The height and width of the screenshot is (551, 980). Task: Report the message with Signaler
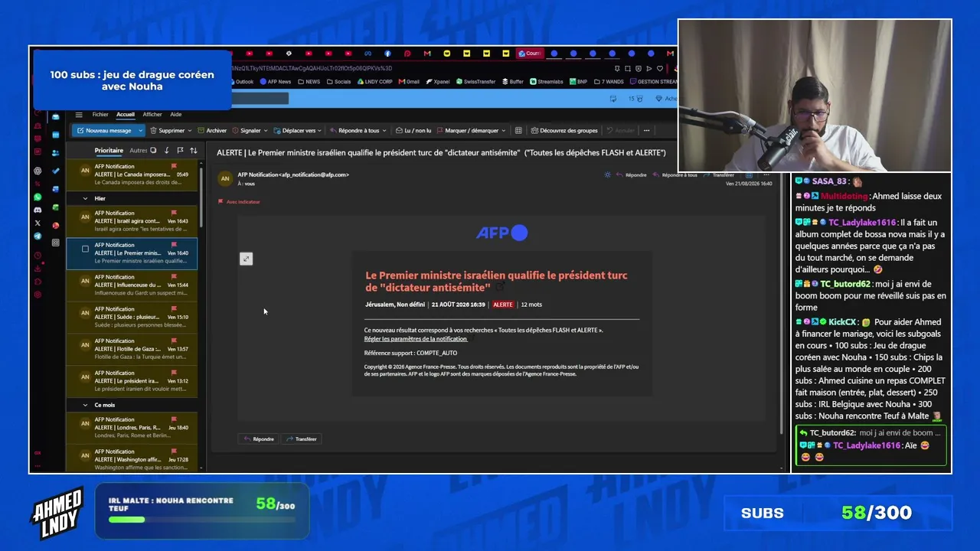tap(247, 131)
